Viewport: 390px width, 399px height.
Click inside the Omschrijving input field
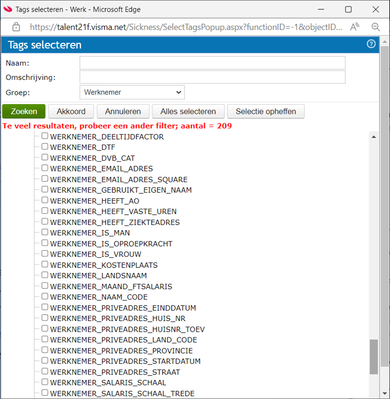tap(212, 77)
